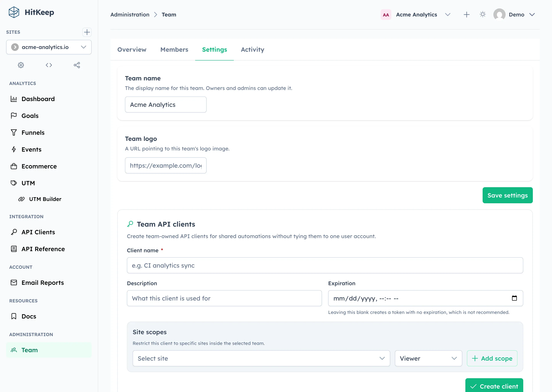Open the Funnels section
This screenshot has height=392, width=552.
coord(33,132)
